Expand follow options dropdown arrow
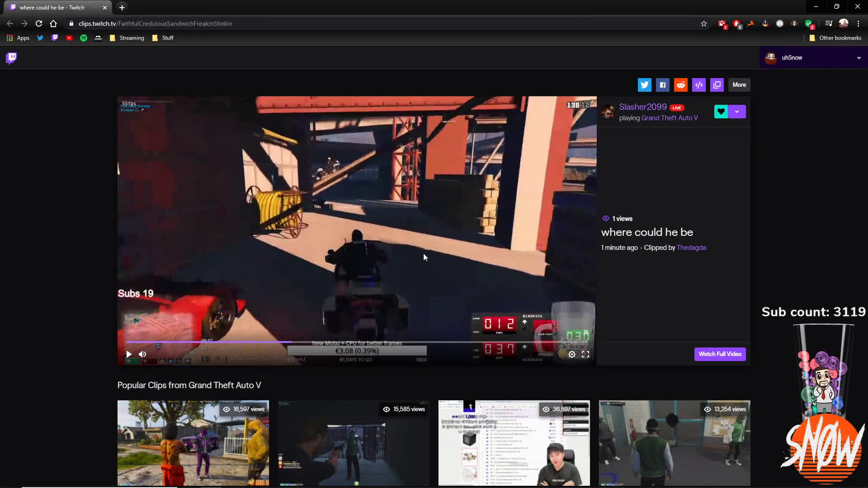Viewport: 868px width, 488px height. (737, 112)
